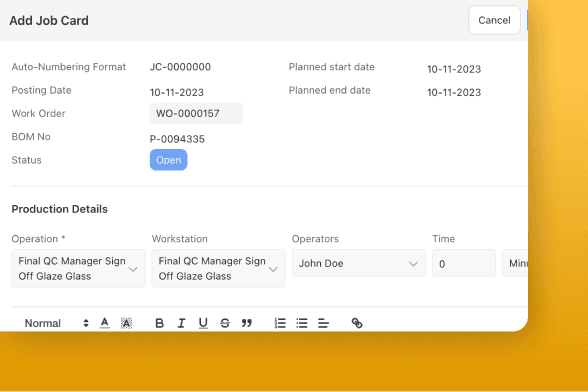
Task: Focus the Time input showing 0
Action: [x=464, y=263]
